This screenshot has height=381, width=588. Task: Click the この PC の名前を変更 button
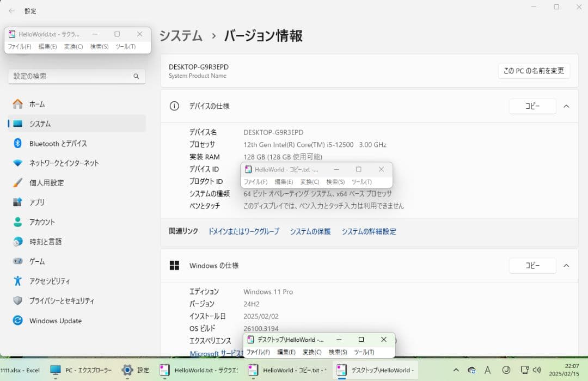534,70
